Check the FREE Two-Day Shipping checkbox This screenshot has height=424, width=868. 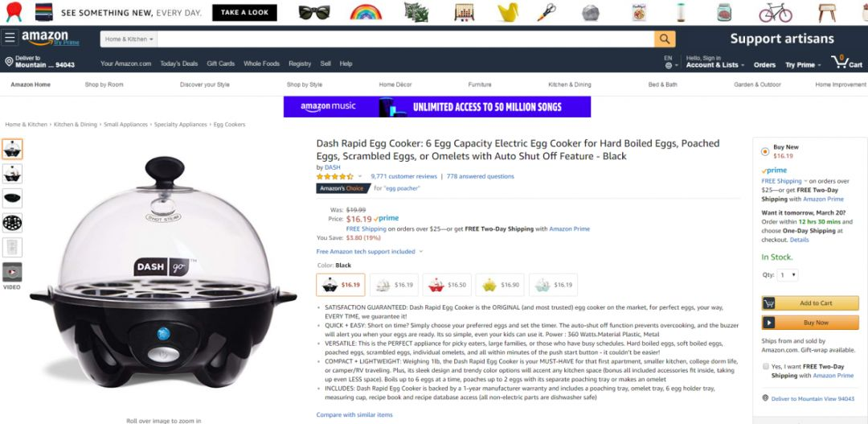(766, 366)
